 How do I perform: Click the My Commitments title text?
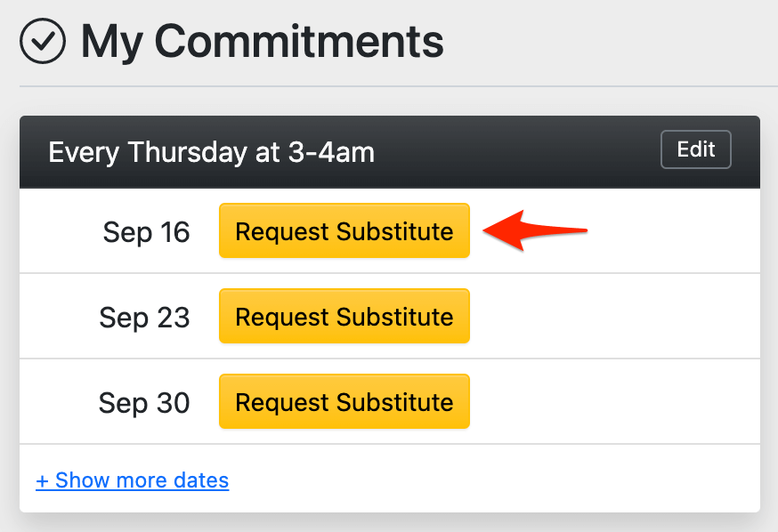262,40
